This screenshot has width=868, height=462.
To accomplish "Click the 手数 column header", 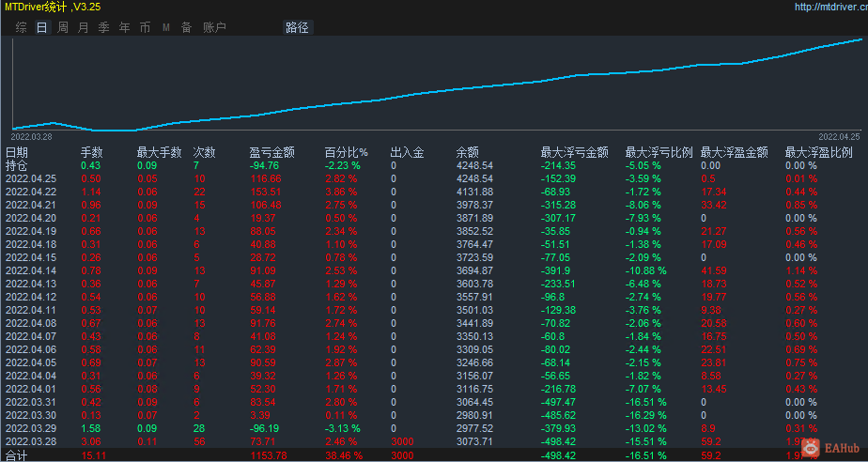I will click(92, 152).
